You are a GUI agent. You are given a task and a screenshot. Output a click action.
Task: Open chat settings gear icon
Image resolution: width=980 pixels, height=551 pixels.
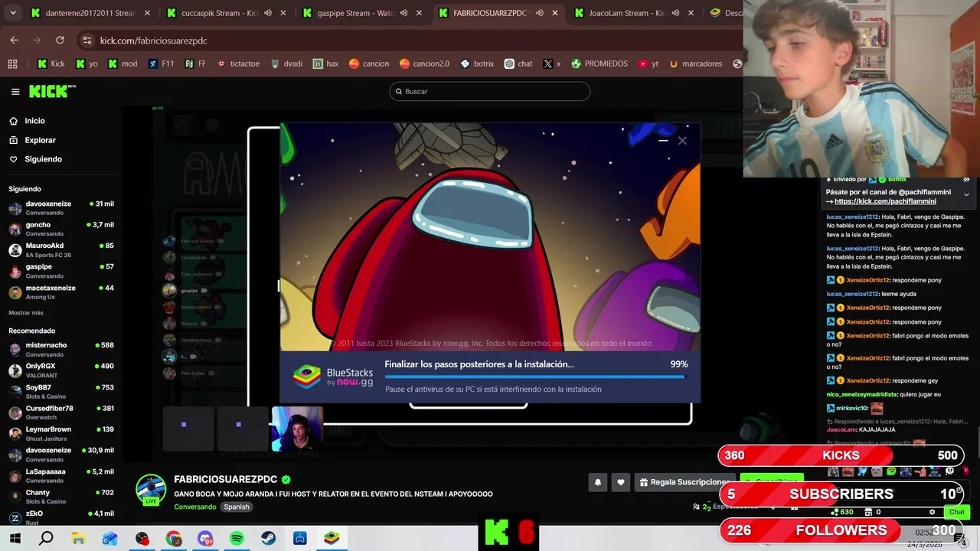point(932,512)
